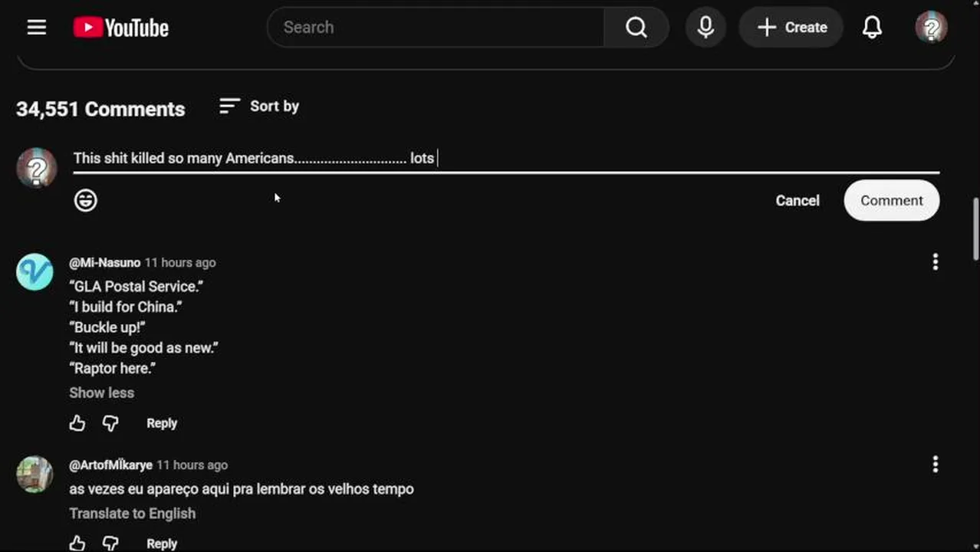Open the Create menu

(x=791, y=28)
